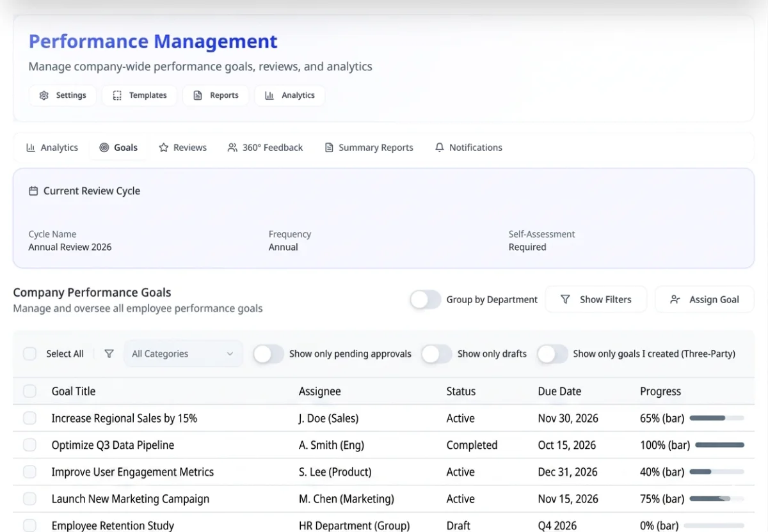Switch to the Analytics tab
The height and width of the screenshot is (532, 768).
click(52, 148)
